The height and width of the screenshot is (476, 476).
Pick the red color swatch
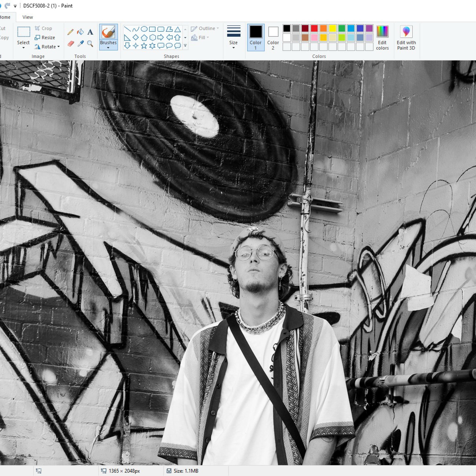pyautogui.click(x=314, y=28)
